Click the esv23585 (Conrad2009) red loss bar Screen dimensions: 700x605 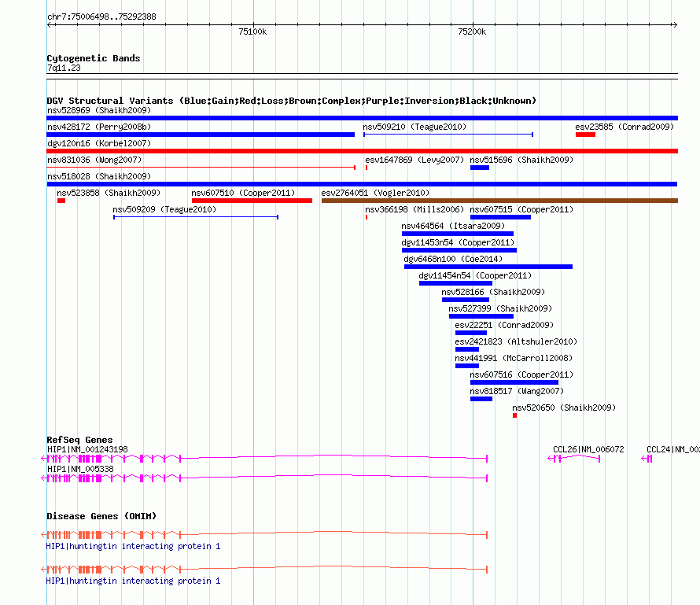(x=585, y=135)
